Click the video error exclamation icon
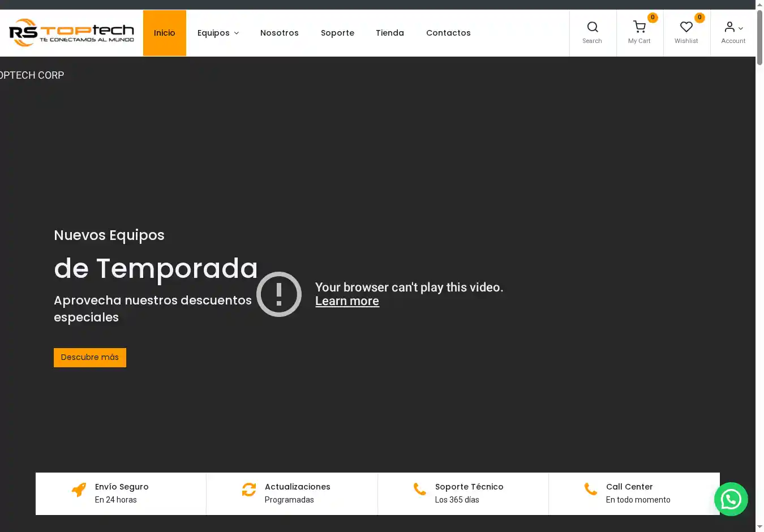Image resolution: width=764 pixels, height=532 pixels. pyautogui.click(x=279, y=294)
